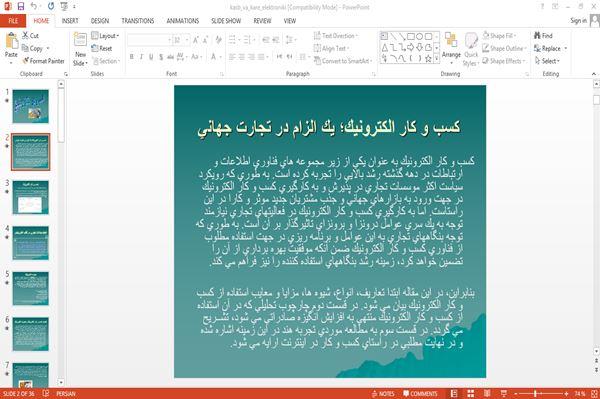Switch to Reading view icon
Image resolution: width=600 pixels, height=399 pixels.
point(487,394)
